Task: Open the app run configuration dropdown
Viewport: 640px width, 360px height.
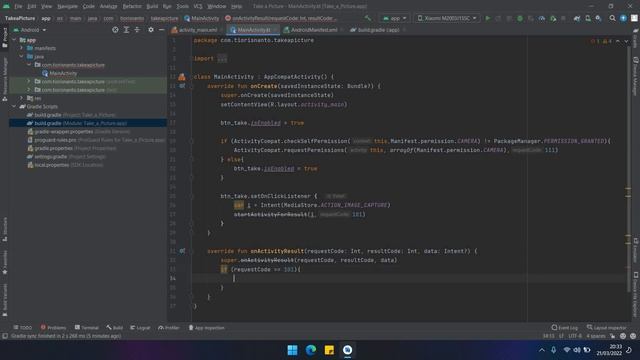Action: coord(394,18)
